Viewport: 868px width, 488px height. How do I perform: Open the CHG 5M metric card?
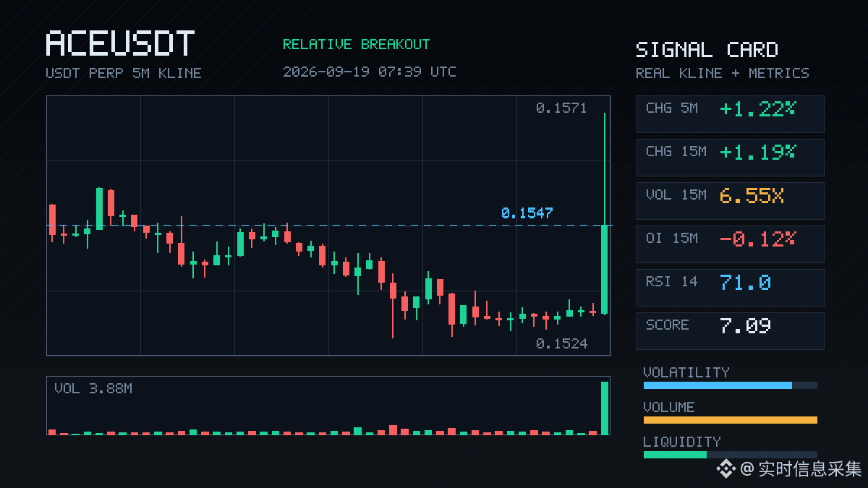pos(730,114)
